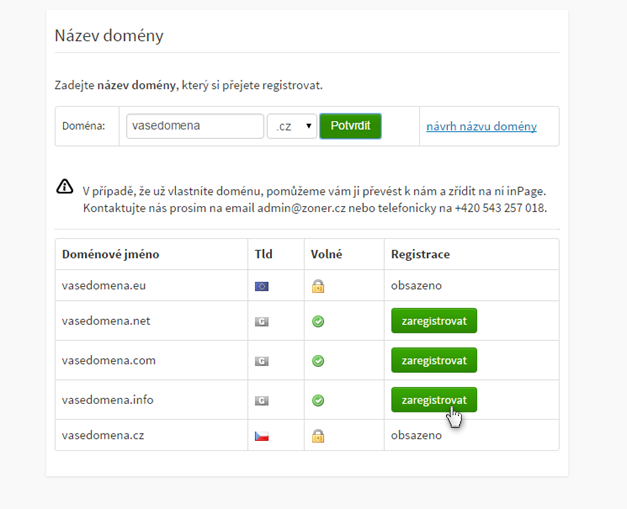This screenshot has width=627, height=509.
Task: Focus the domain name input field
Action: tap(195, 126)
